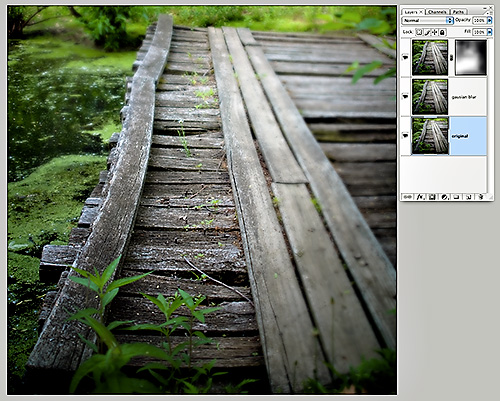Close the Layers tab with its X
The height and width of the screenshot is (401, 500).
click(421, 12)
